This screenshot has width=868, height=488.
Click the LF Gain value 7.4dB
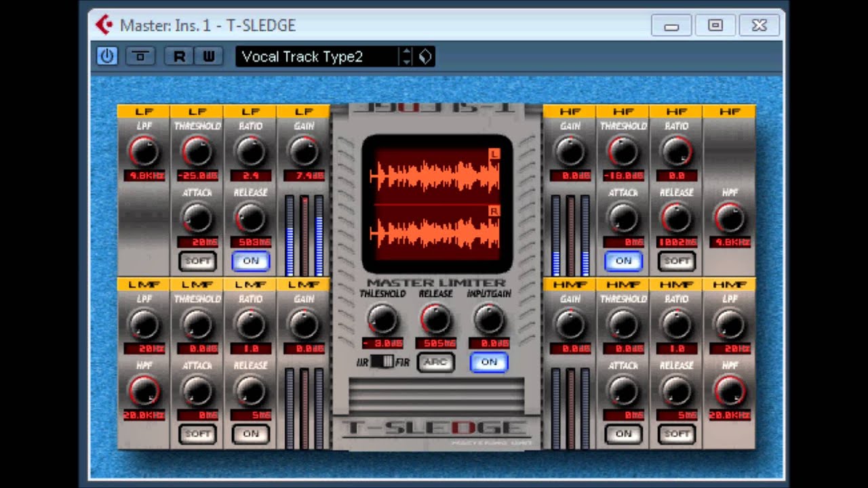pyautogui.click(x=304, y=176)
